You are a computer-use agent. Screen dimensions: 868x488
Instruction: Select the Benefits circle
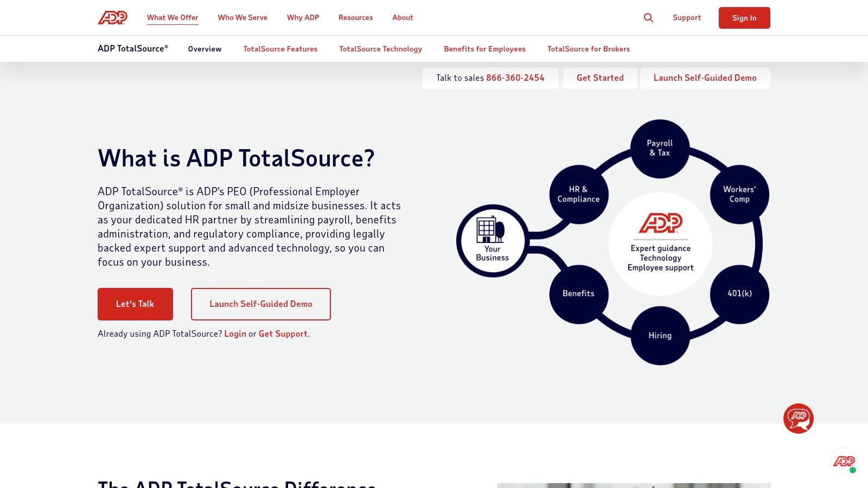579,294
